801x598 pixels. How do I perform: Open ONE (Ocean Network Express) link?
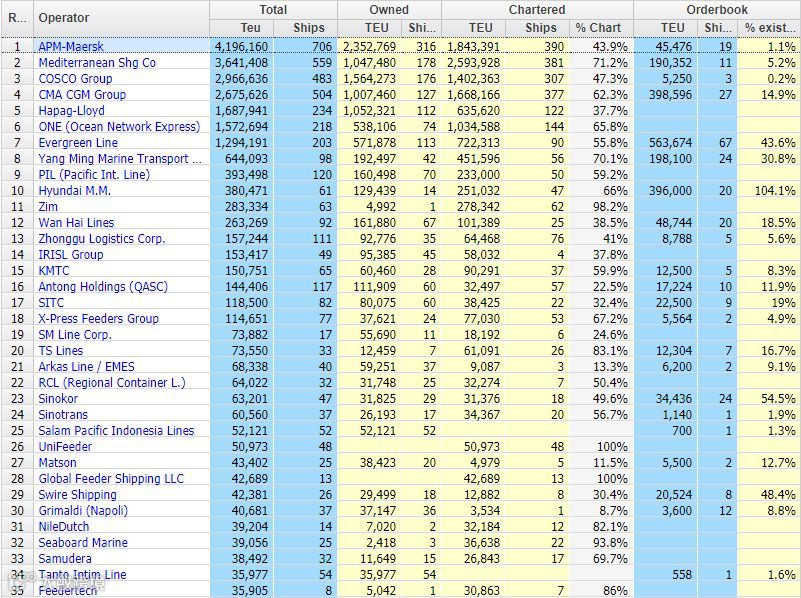pyautogui.click(x=120, y=127)
